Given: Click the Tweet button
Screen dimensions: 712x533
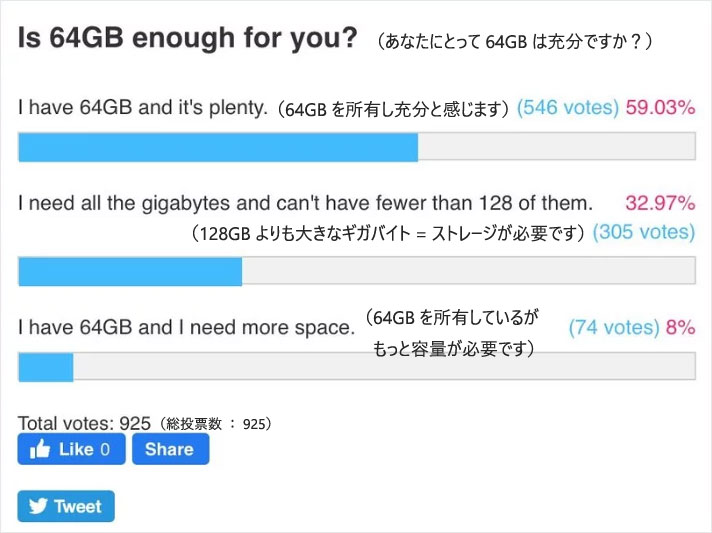Looking at the screenshot, I should point(66,506).
